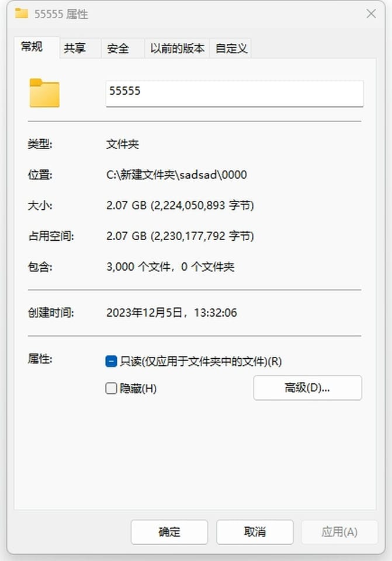Click the 占用空间 size-on-disk value
This screenshot has height=561, width=392.
(180, 236)
